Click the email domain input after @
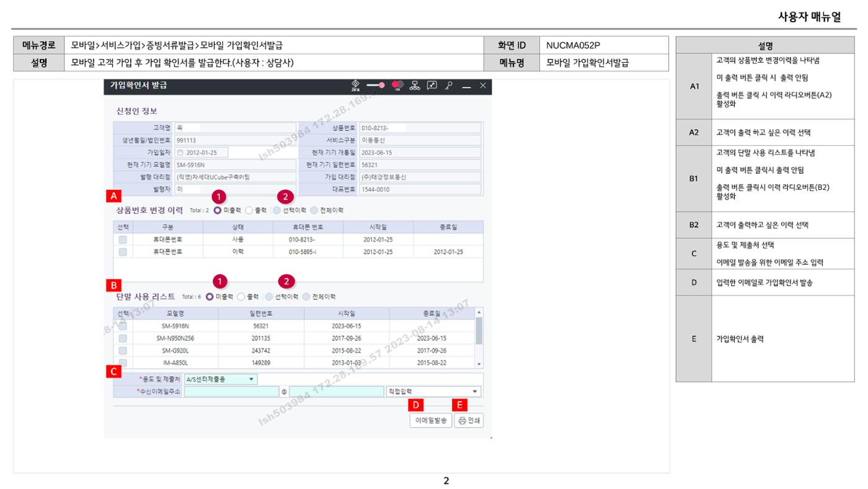The height and width of the screenshot is (489, 868). point(336,392)
